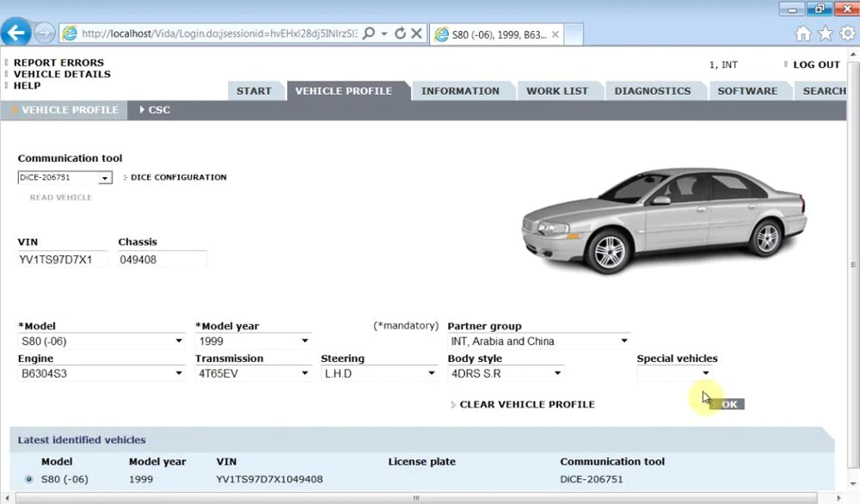The image size is (860, 504).
Task: Click the 1999 model year cell in latest vehicles
Action: pos(141,479)
